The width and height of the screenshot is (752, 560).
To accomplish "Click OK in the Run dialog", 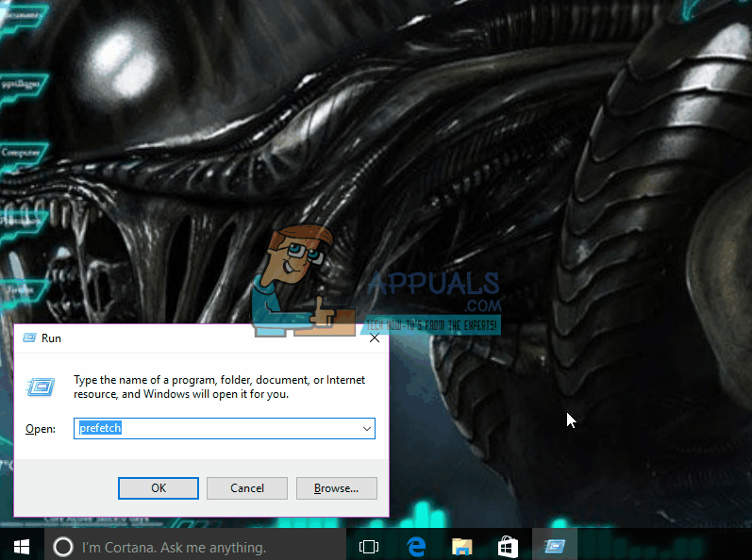I will 159,488.
